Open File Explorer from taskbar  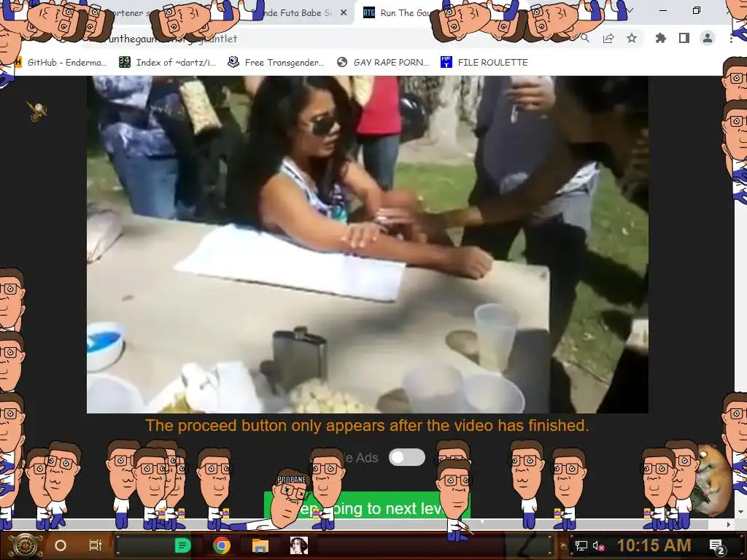click(x=260, y=545)
